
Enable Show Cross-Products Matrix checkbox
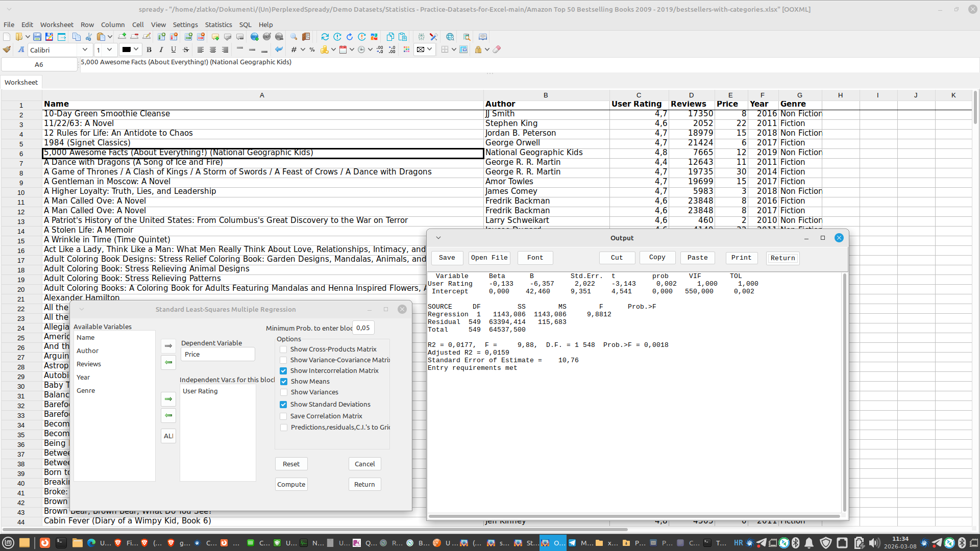pos(283,349)
